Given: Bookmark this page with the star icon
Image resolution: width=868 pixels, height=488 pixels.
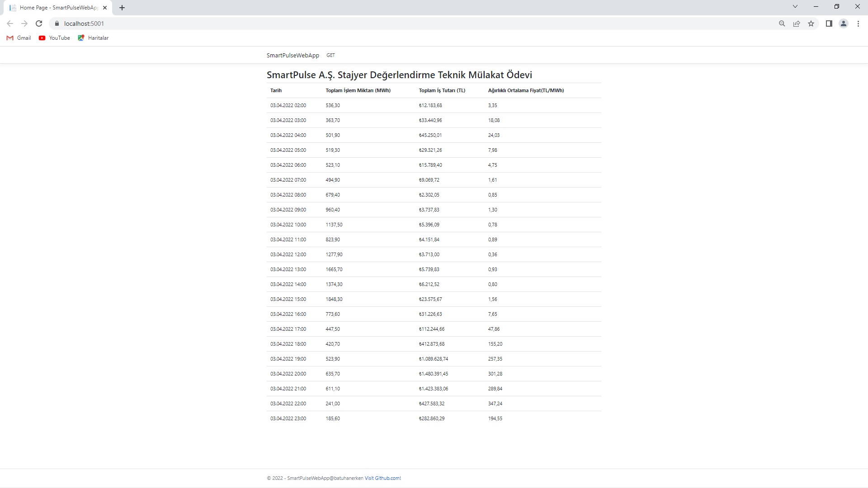Looking at the screenshot, I should click(x=811, y=23).
